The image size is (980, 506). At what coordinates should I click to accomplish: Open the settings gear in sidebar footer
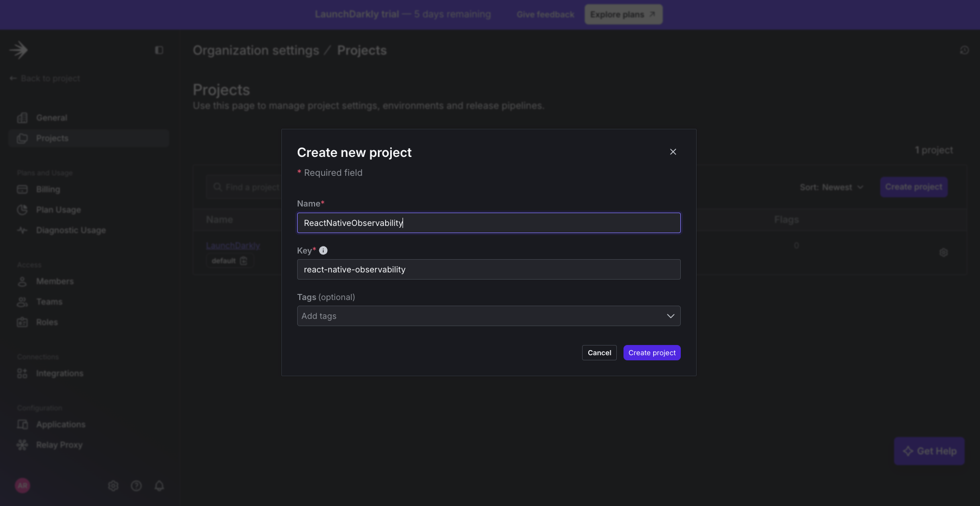[x=113, y=486]
